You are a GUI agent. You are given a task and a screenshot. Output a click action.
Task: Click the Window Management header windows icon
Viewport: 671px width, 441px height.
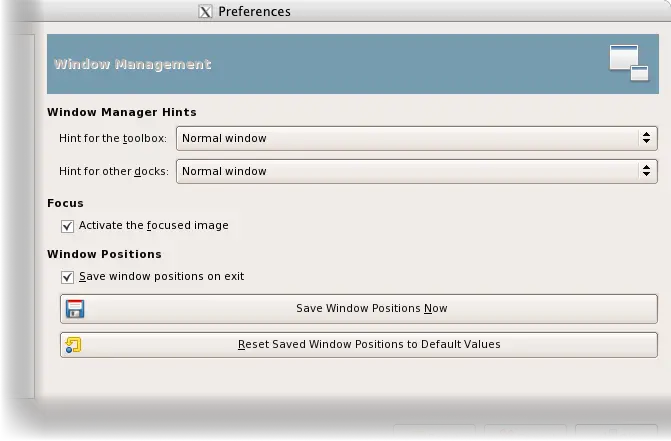click(x=629, y=62)
